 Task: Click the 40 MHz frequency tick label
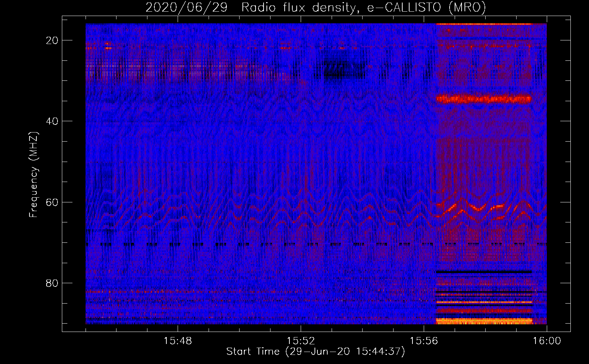pyautogui.click(x=52, y=121)
